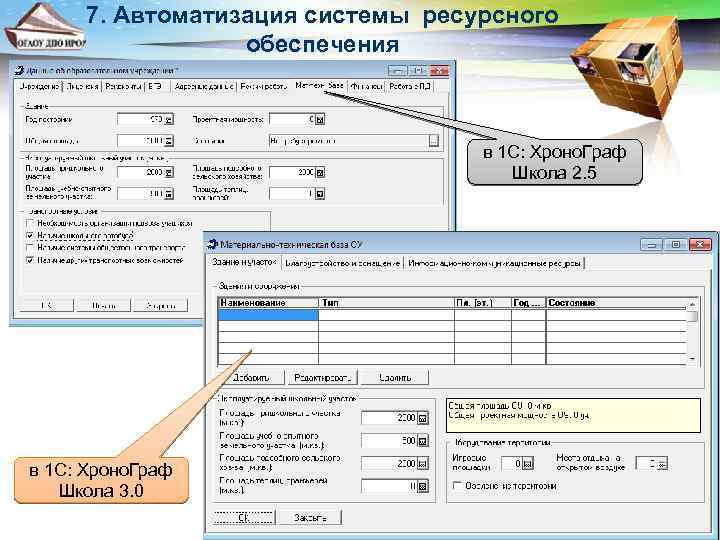The image size is (720, 540).
Task: Switch to Реквизиты tab in back window
Action: point(123,86)
